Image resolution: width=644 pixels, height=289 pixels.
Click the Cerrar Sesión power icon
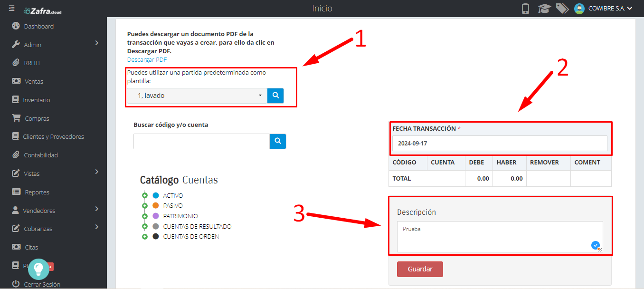[16, 284]
